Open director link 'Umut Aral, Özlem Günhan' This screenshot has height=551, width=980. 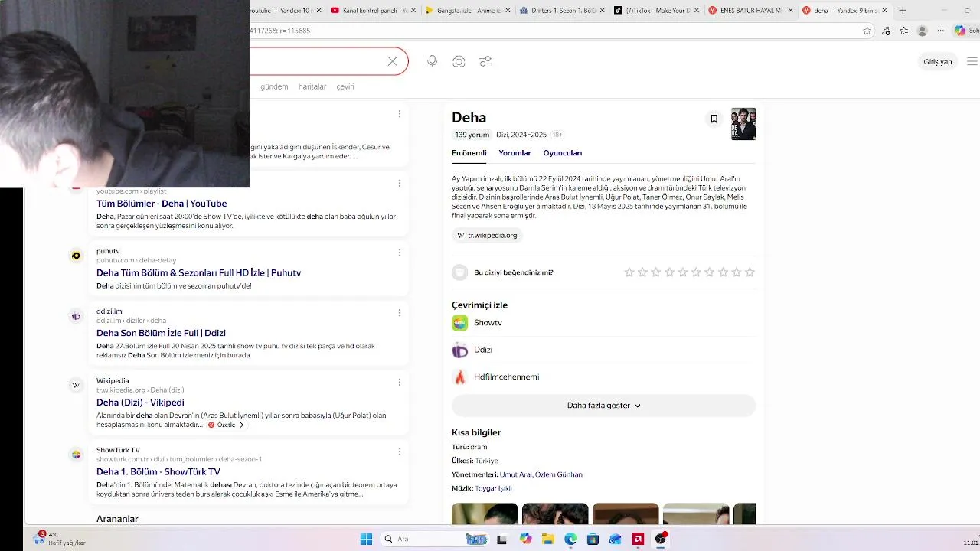tap(541, 474)
